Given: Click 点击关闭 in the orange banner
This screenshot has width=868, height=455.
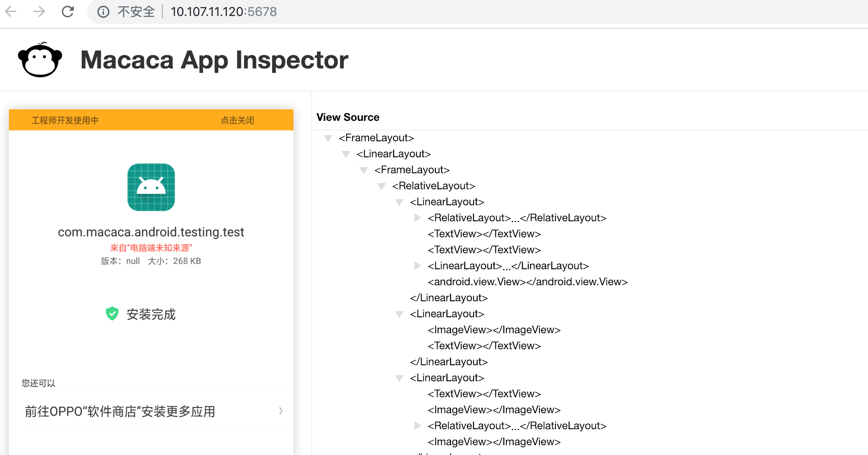Looking at the screenshot, I should (237, 120).
